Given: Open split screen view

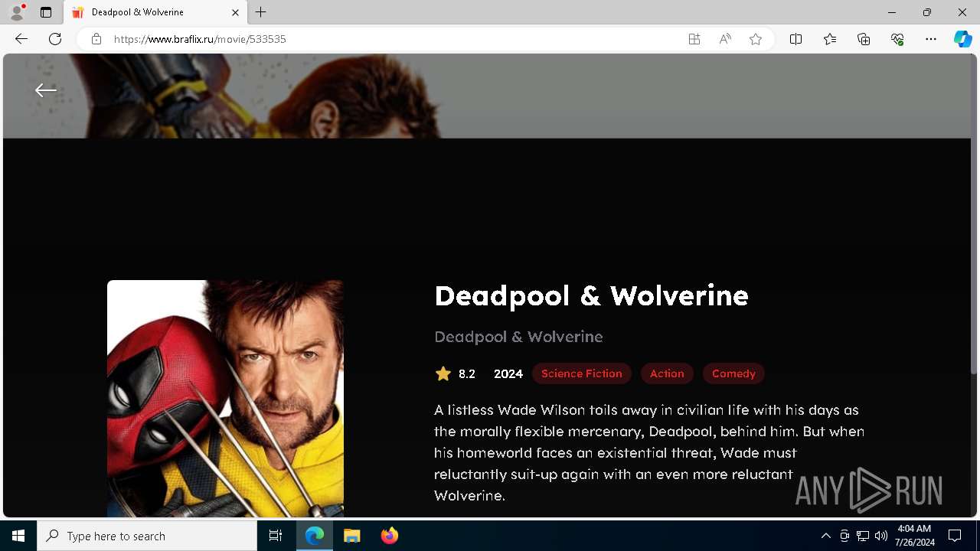Looking at the screenshot, I should [x=795, y=39].
